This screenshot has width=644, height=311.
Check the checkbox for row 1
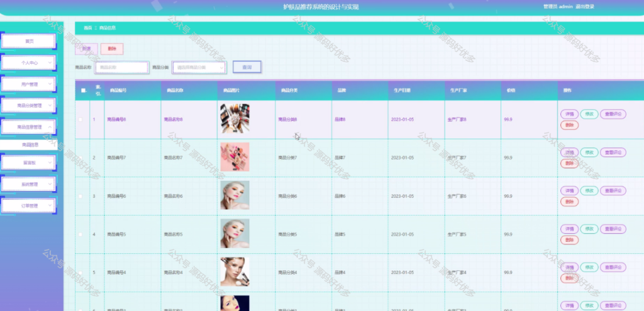click(80, 119)
